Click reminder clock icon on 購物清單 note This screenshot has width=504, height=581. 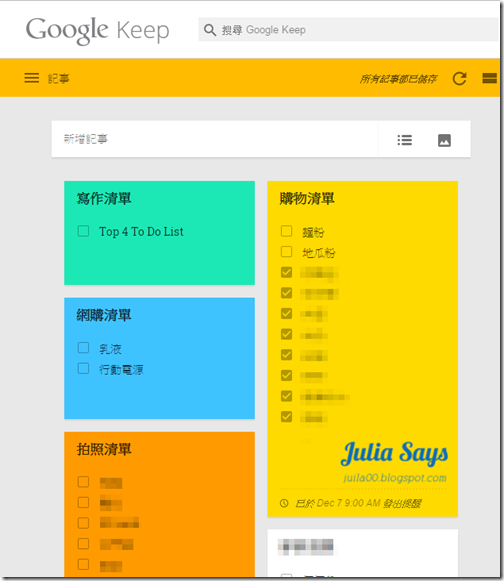tap(284, 503)
